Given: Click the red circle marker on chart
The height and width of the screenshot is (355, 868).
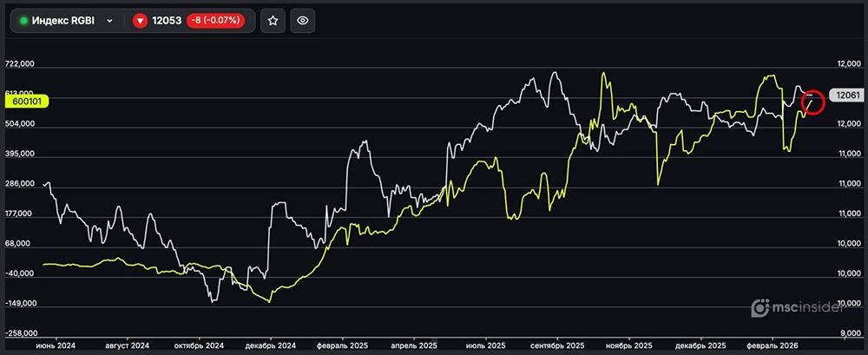Looking at the screenshot, I should pyautogui.click(x=813, y=101).
